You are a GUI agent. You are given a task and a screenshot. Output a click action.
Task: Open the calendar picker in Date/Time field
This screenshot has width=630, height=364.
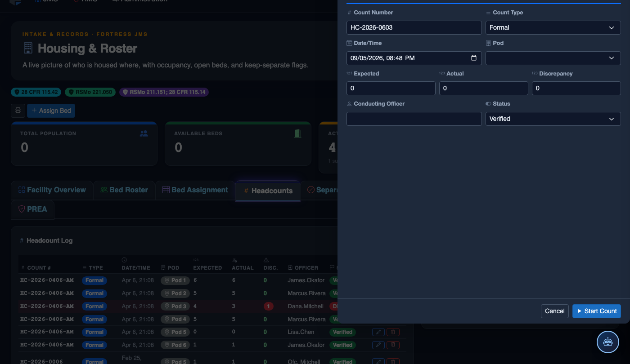coord(473,58)
